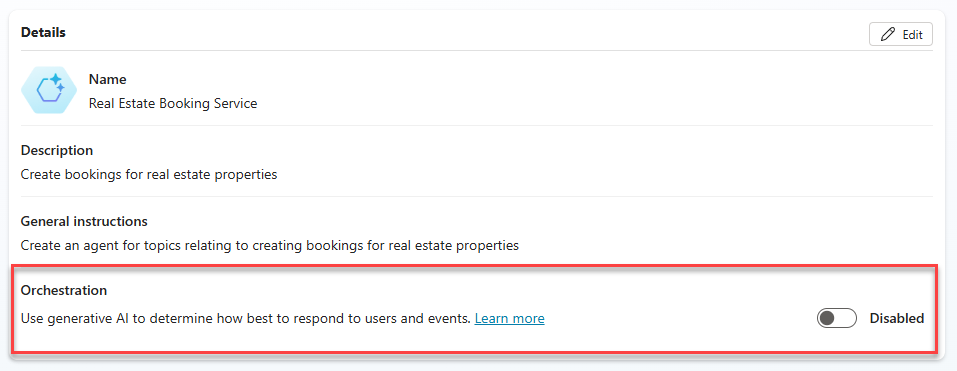
Task: Click the word Service in agent name
Action: coord(234,104)
